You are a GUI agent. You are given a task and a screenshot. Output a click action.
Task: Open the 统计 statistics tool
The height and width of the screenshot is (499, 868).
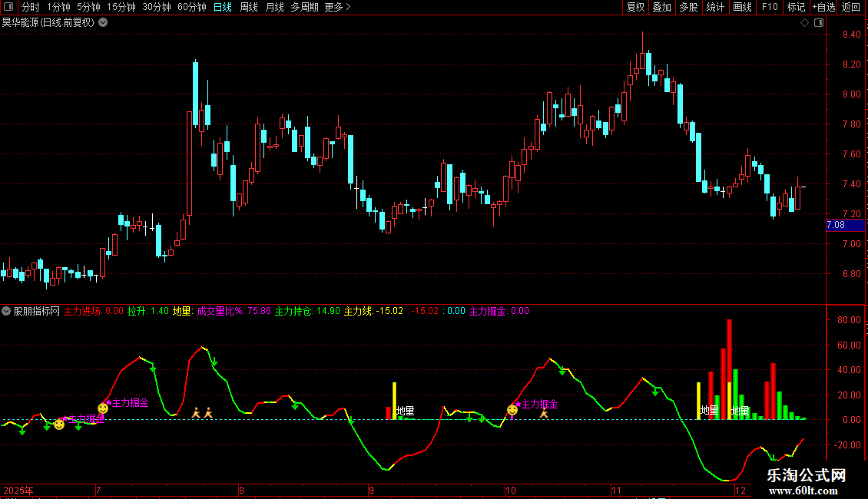click(x=715, y=7)
